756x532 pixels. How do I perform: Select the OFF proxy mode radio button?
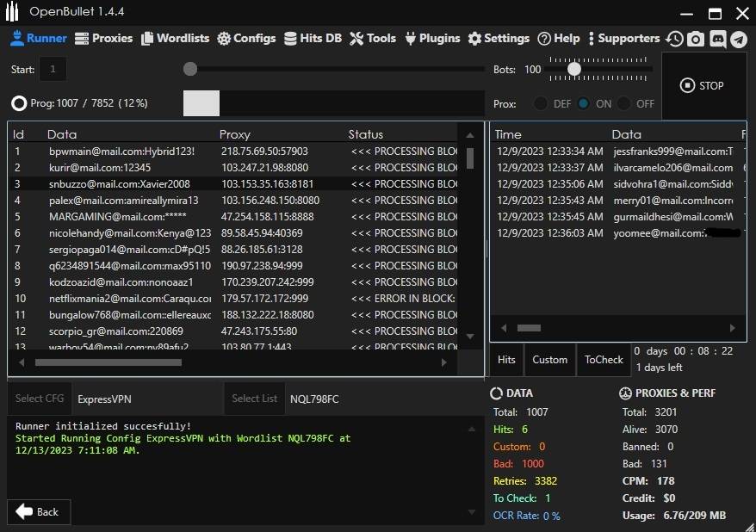pos(624,103)
